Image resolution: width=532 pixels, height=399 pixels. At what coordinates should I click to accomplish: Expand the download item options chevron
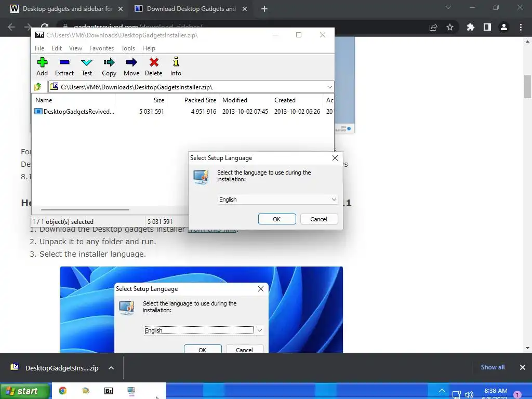[x=111, y=368]
